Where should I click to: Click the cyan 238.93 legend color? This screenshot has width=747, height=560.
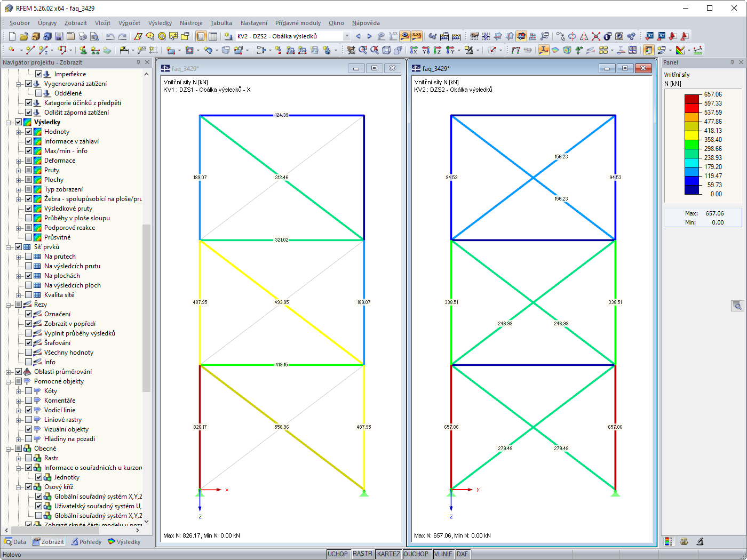(692, 162)
